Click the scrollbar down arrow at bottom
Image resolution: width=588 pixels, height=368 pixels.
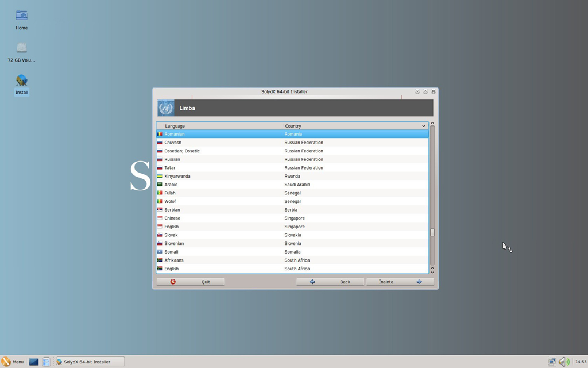tap(432, 272)
